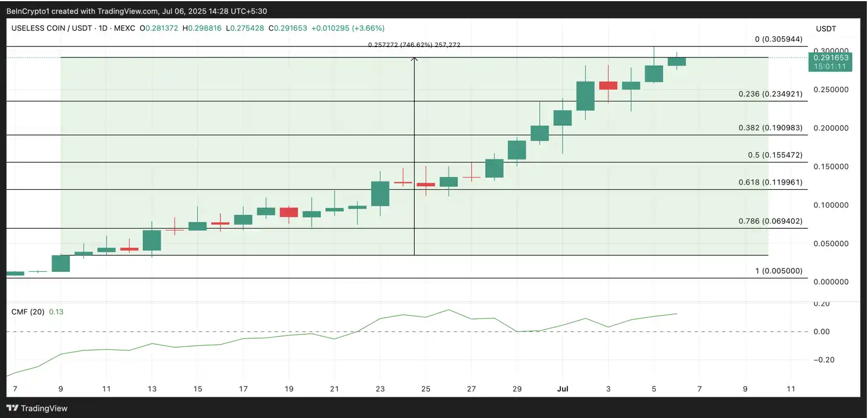Click the green candle on June 13
The width and height of the screenshot is (868, 418).
coord(152,240)
